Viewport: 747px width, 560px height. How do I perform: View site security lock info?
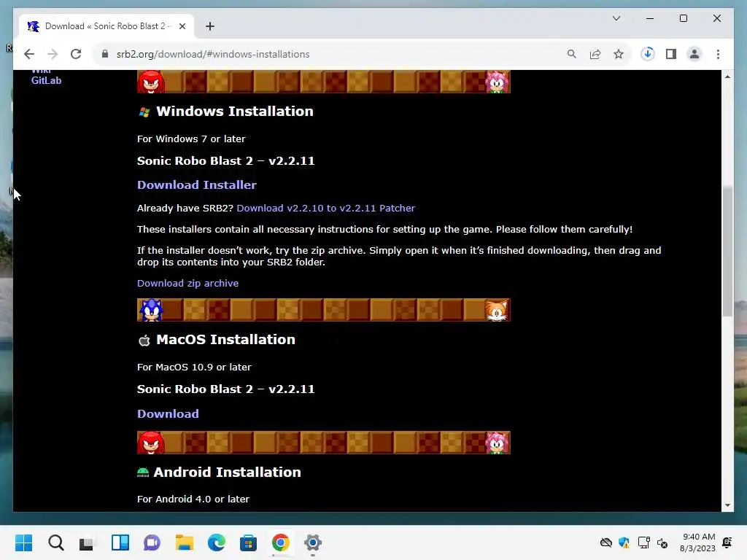(105, 54)
